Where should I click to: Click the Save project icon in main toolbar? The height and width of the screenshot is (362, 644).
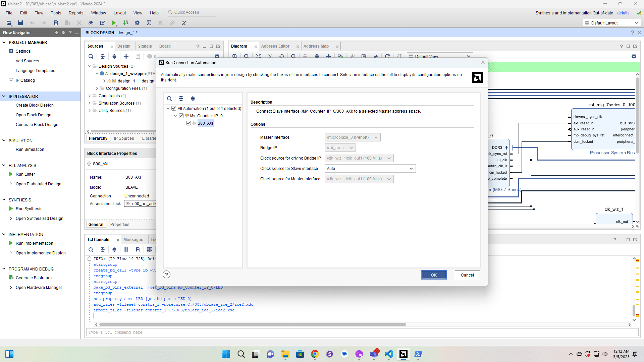(20, 23)
